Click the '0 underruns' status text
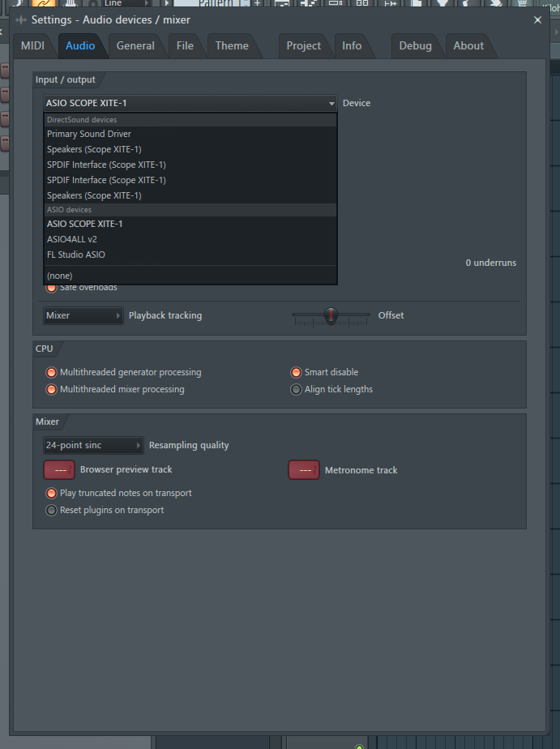The width and height of the screenshot is (560, 749). pos(491,263)
